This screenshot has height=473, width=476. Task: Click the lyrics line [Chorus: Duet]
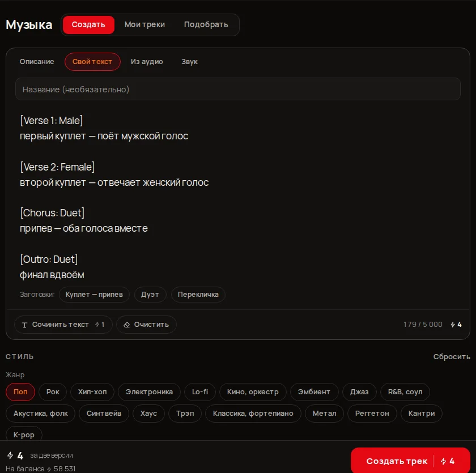pos(52,212)
